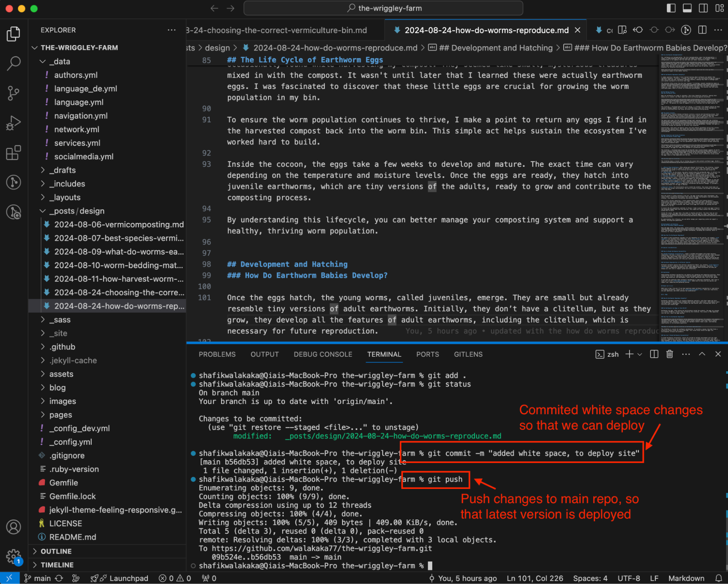
Task: Create a new terminal with plus icon
Action: (629, 354)
